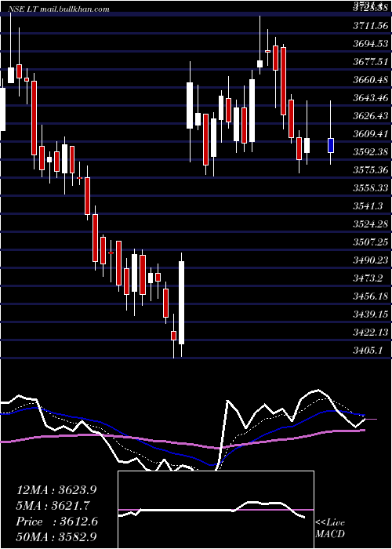The height and width of the screenshot is (549, 392).
Task: Click the blue latest candlestick body
Action: (331, 145)
